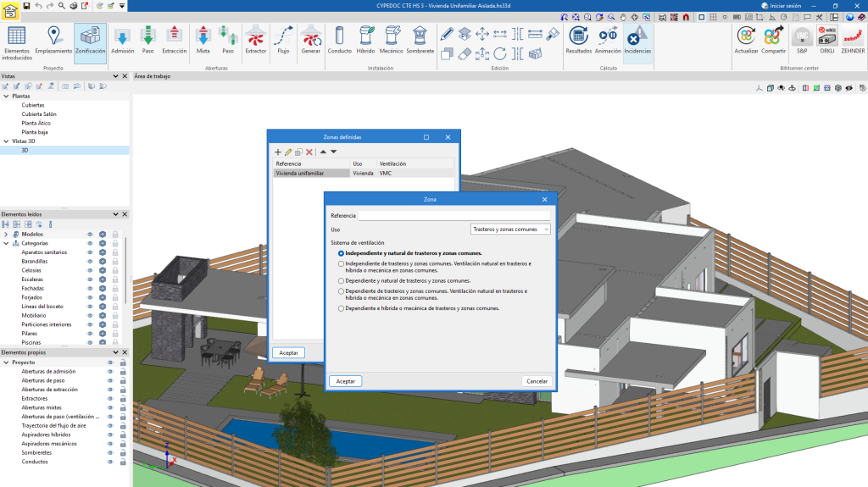This screenshot has height=487, width=868.
Task: Select Dependiente y natural de trasteros radio option
Action: point(341,280)
